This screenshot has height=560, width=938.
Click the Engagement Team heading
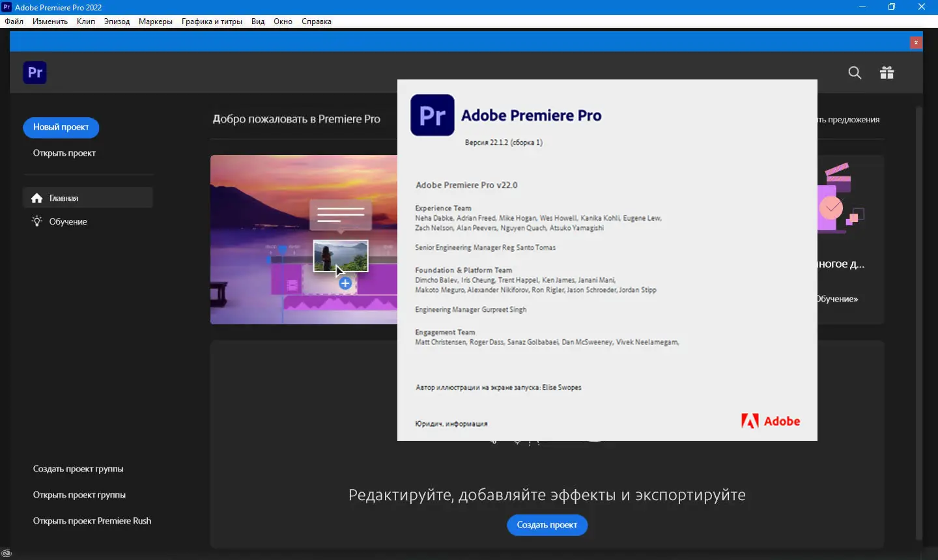click(x=445, y=332)
